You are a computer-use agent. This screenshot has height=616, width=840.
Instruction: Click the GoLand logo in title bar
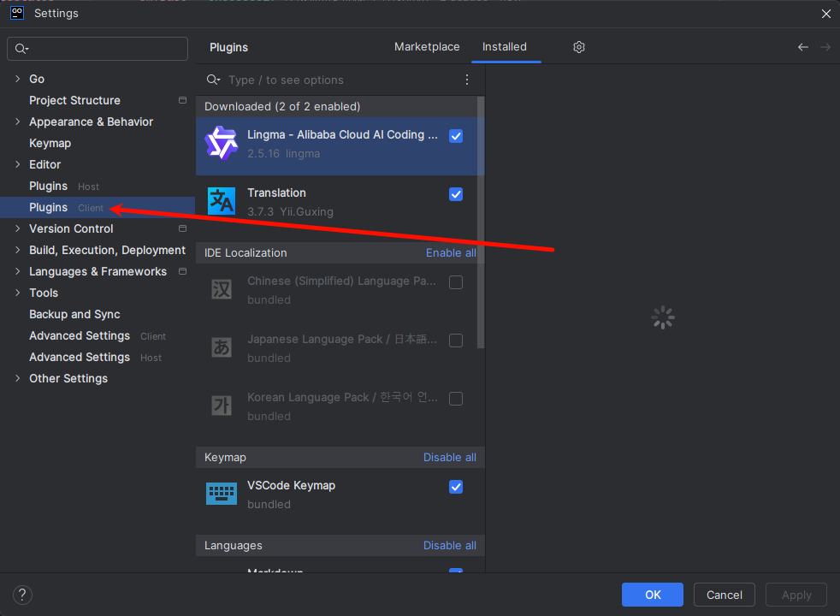pos(17,13)
